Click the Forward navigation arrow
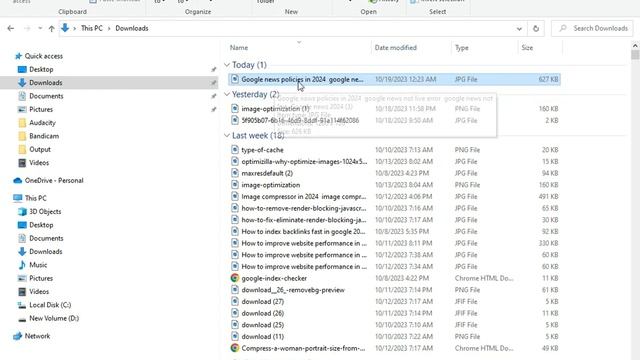The image size is (640, 360). click(27, 28)
